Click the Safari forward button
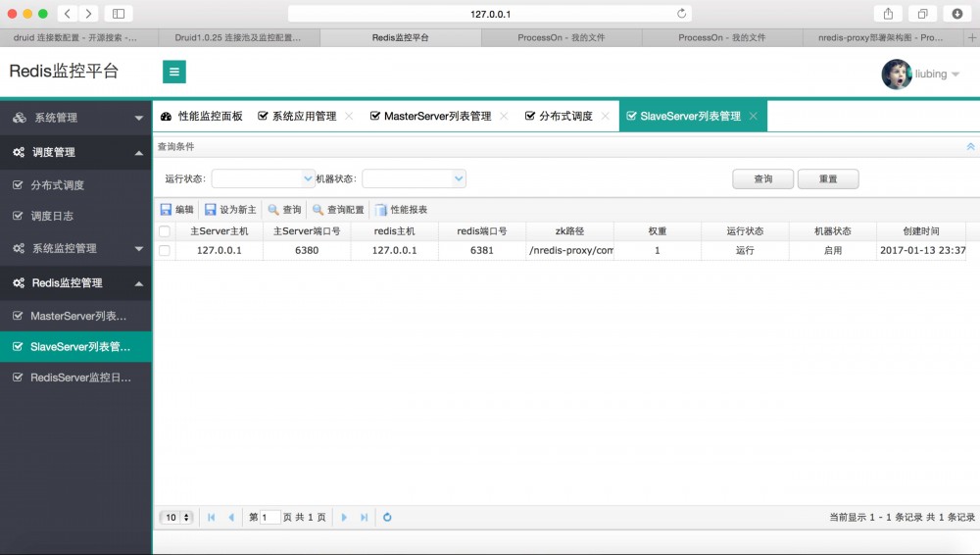This screenshot has width=980, height=555. point(88,13)
